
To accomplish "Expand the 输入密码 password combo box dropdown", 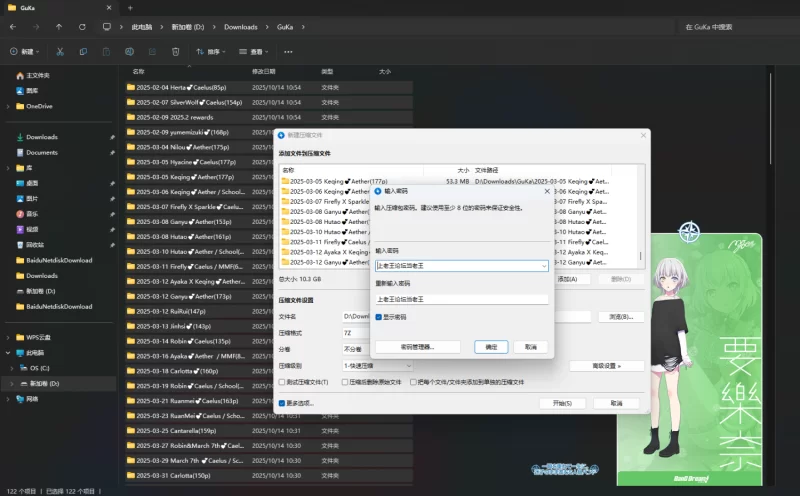I will tap(543, 266).
